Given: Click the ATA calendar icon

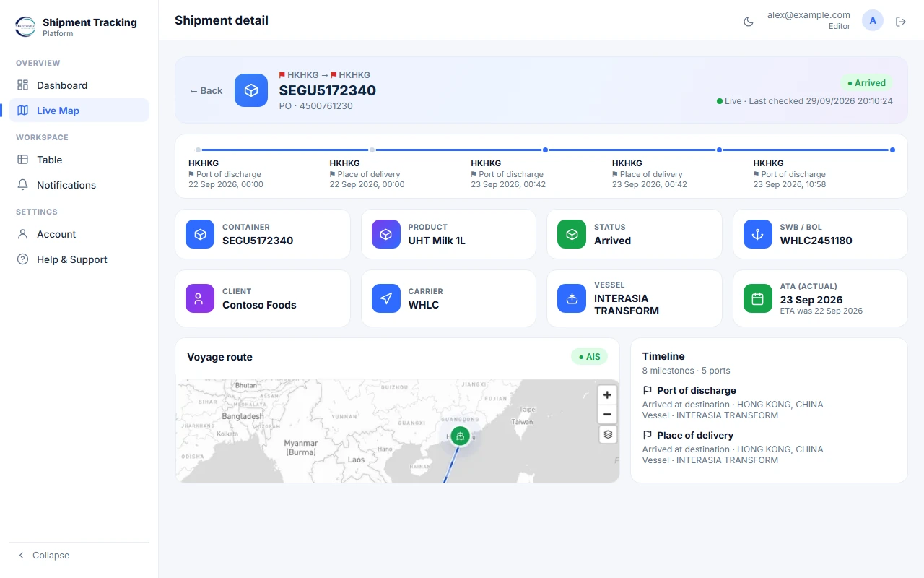Looking at the screenshot, I should click(x=758, y=298).
